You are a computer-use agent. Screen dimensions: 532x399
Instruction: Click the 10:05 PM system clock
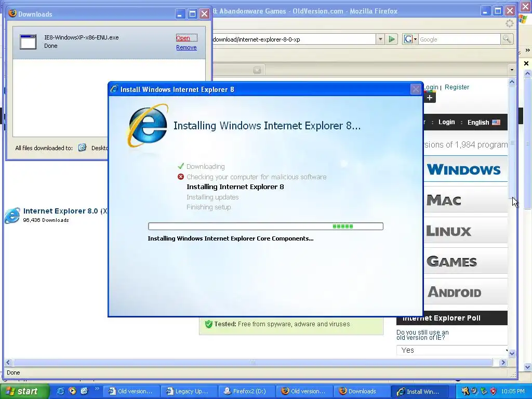point(512,391)
